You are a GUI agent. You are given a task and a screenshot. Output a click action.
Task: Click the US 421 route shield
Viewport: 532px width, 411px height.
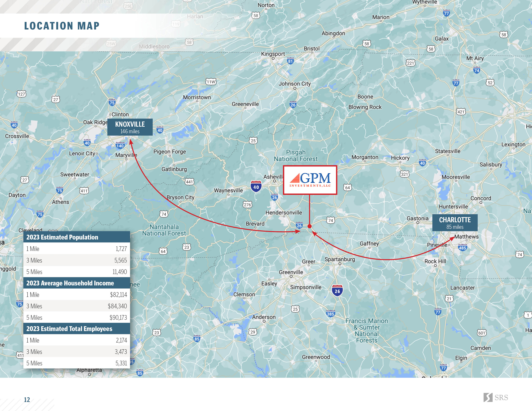pyautogui.click(x=461, y=112)
